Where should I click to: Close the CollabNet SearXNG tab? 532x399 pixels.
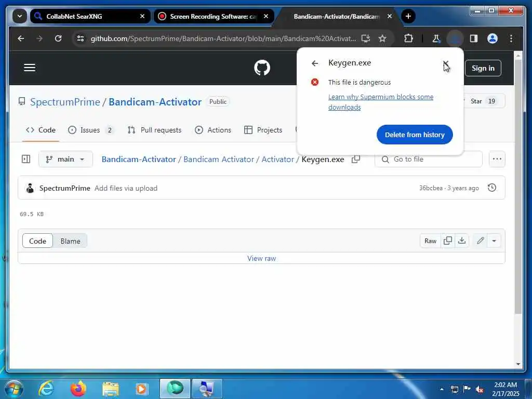[x=142, y=16]
